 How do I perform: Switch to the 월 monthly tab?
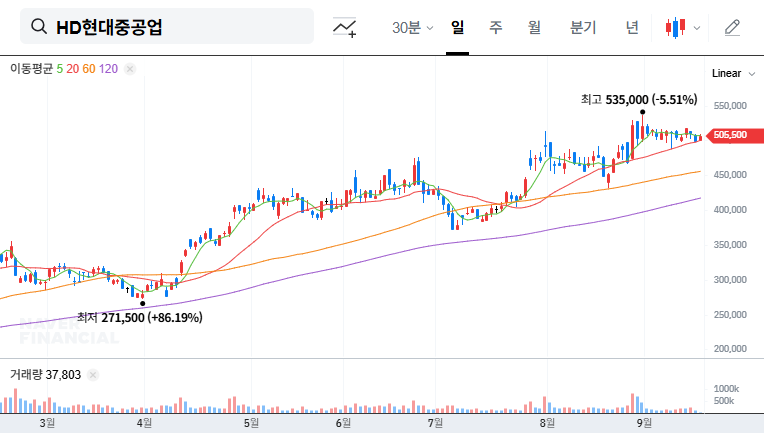click(535, 27)
